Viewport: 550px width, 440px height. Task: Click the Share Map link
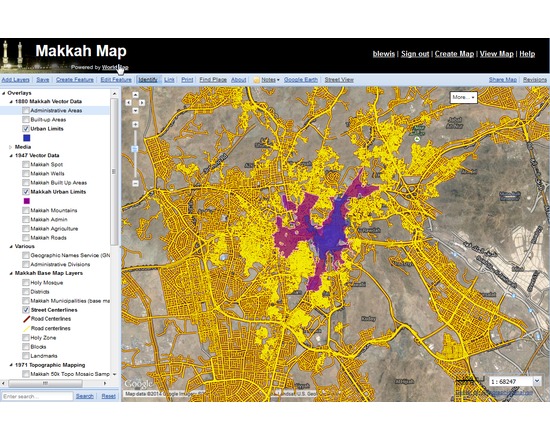tap(503, 80)
